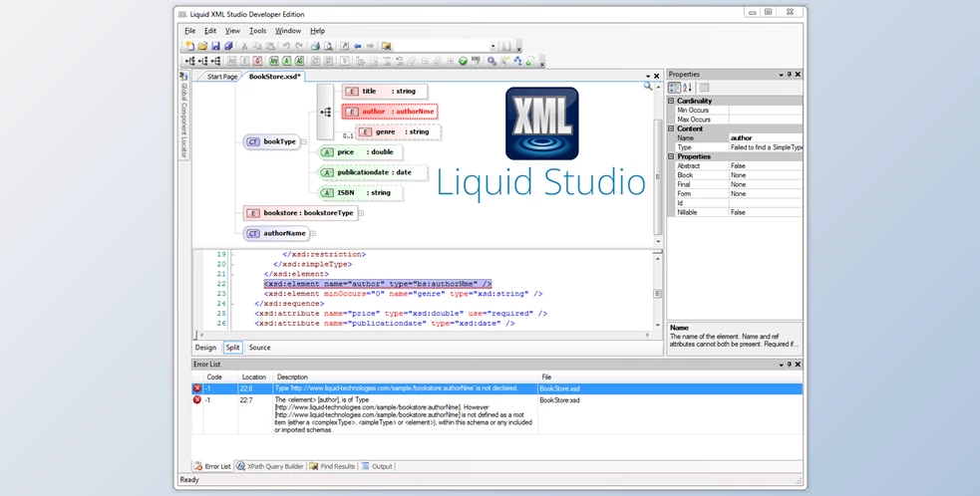
Task: Click the Save All icon
Action: coord(228,46)
